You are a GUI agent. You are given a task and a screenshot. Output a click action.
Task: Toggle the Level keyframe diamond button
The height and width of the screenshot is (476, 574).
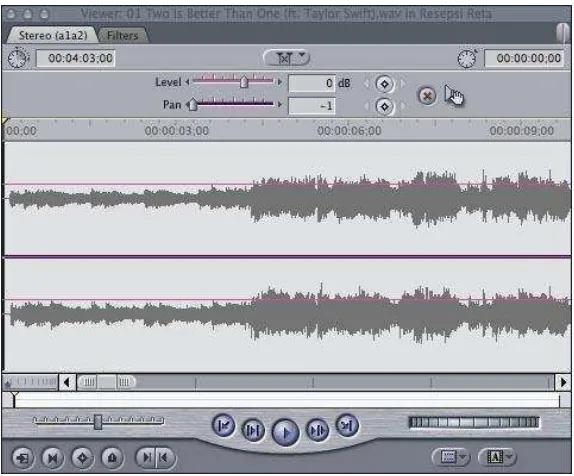pos(384,84)
